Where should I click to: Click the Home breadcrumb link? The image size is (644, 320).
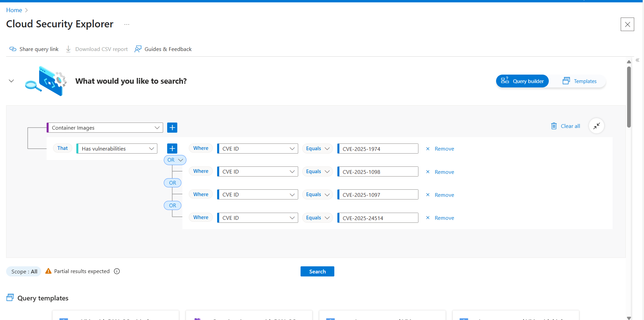click(14, 10)
